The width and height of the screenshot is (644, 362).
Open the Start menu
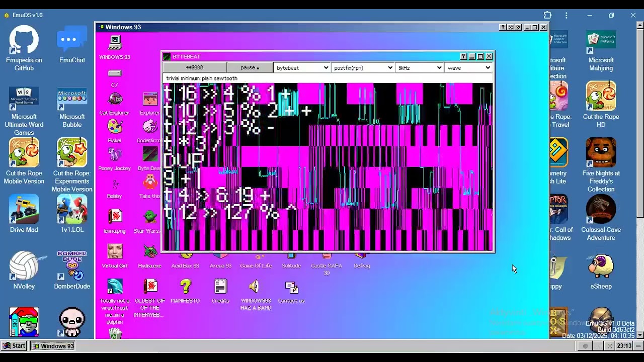[x=14, y=346]
